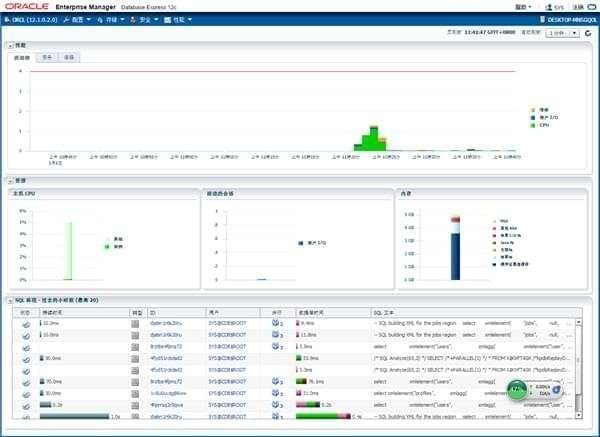
Task: Click the SYS user icon in header
Action: [x=546, y=6]
